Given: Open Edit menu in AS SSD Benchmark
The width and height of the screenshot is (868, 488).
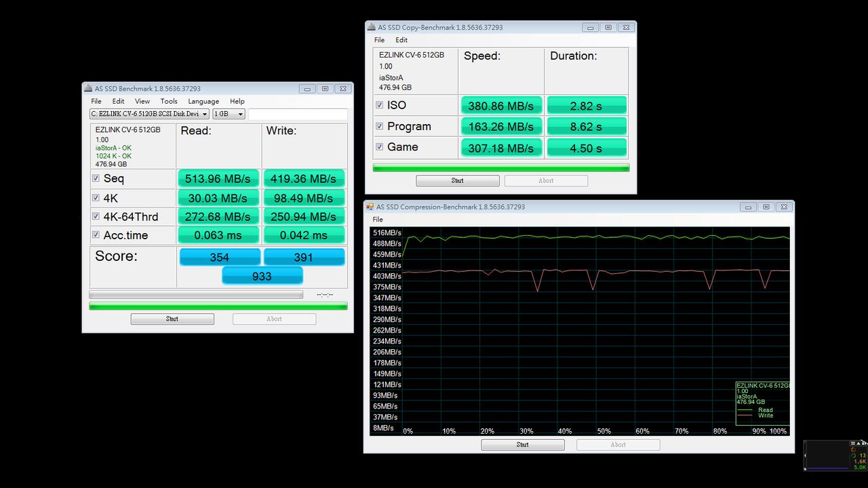Looking at the screenshot, I should coord(118,101).
